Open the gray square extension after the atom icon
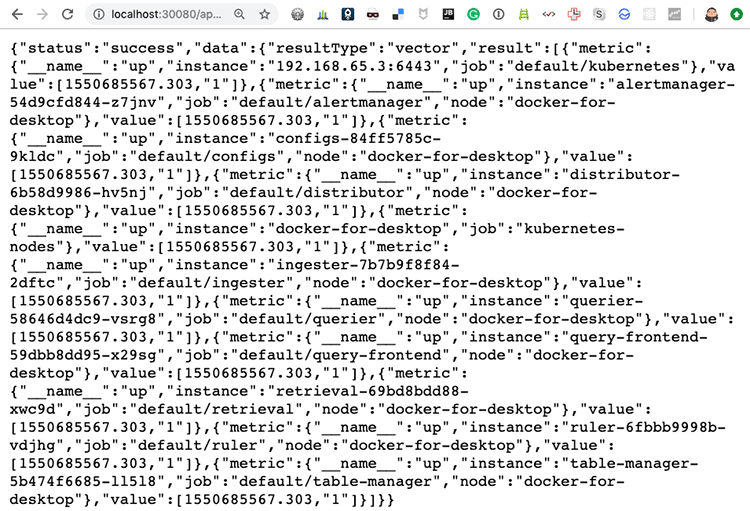The image size is (750, 511). (674, 14)
